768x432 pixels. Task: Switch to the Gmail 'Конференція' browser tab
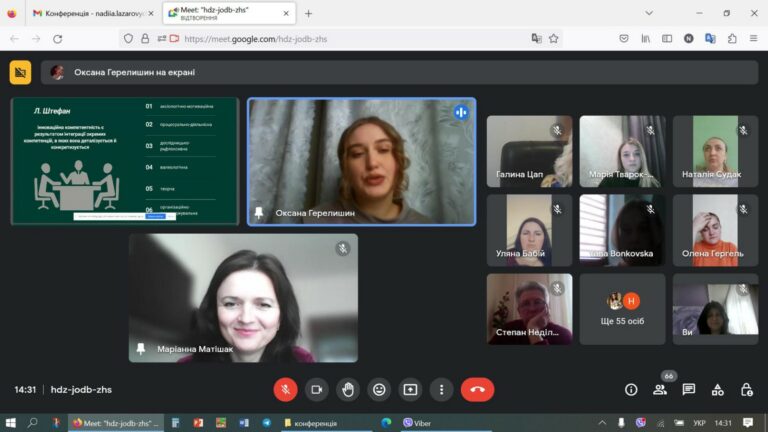click(93, 14)
